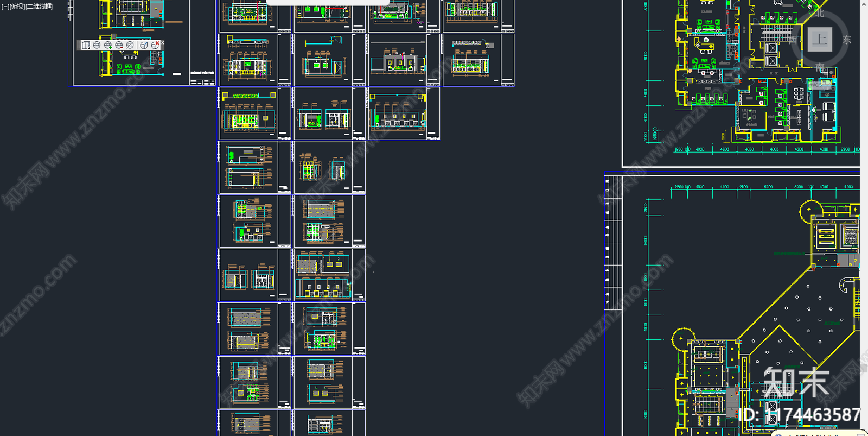
Task: Select the Smooth Object mesh tool
Action: pos(97,45)
